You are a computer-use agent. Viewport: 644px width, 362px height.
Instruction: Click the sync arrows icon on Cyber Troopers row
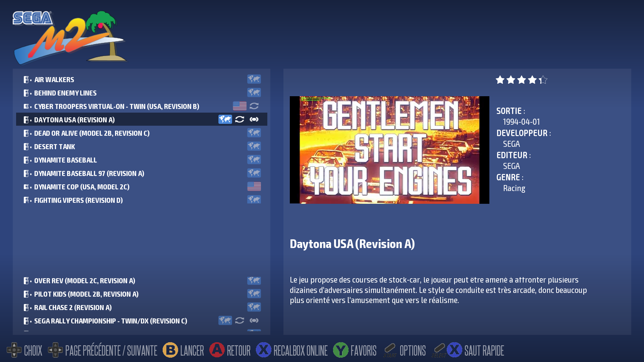[254, 106]
